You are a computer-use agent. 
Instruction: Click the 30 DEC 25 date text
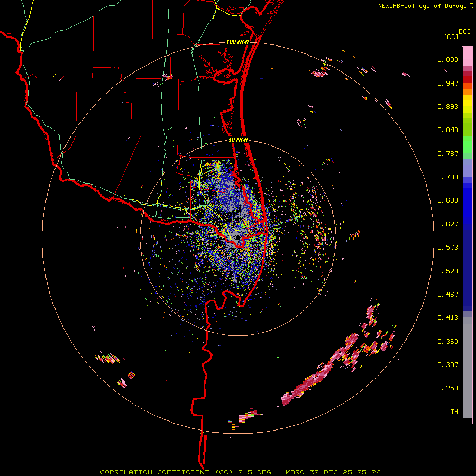pyautogui.click(x=331, y=472)
